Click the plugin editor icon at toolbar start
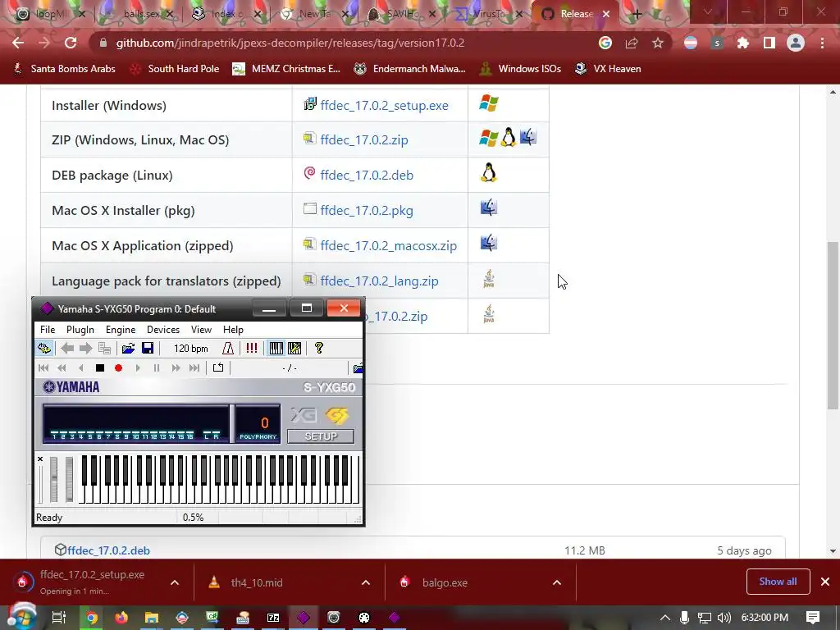 (44, 349)
